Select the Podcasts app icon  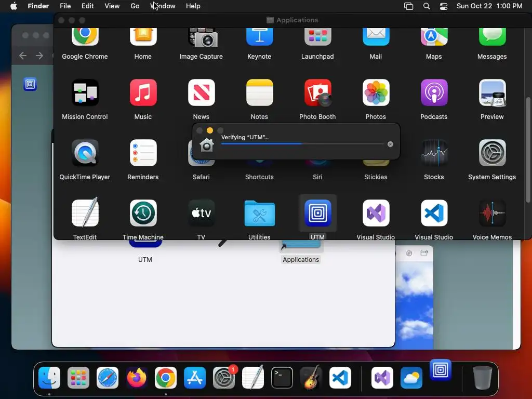(x=434, y=92)
